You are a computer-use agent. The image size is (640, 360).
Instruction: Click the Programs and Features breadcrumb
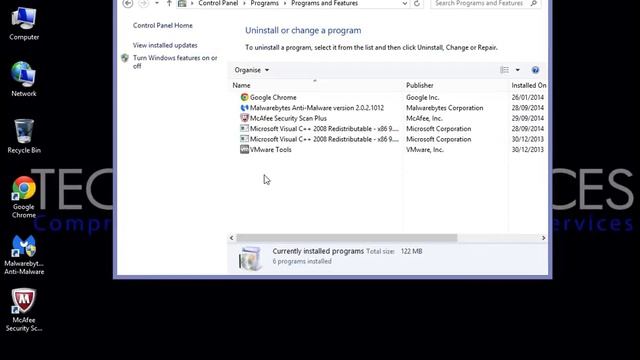tap(324, 3)
